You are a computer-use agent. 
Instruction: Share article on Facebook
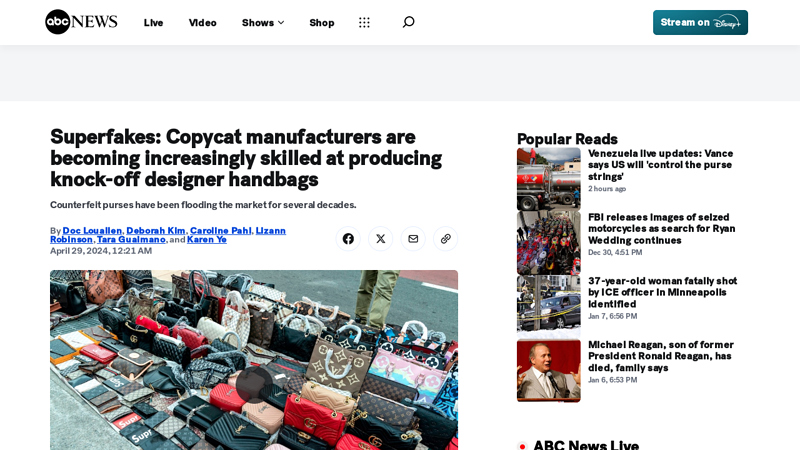(x=348, y=239)
